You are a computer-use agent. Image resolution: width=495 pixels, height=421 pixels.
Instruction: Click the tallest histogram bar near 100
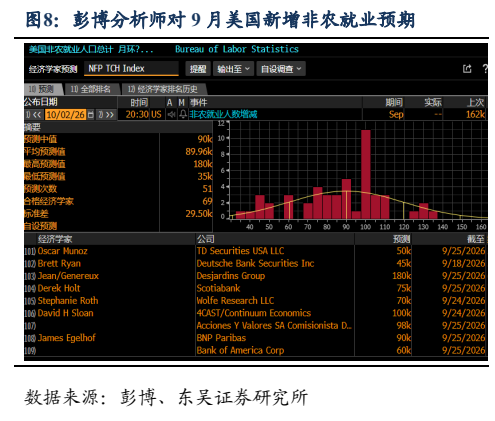[366, 174]
